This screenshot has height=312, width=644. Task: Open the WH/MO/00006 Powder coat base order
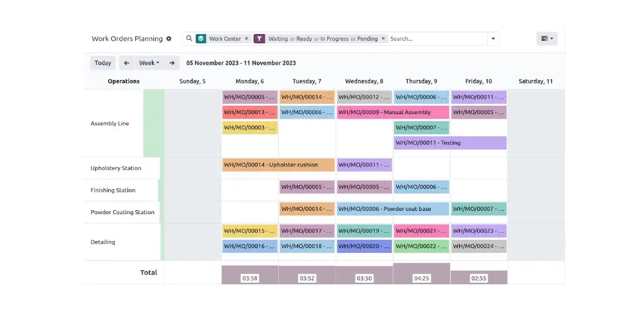[x=393, y=209]
